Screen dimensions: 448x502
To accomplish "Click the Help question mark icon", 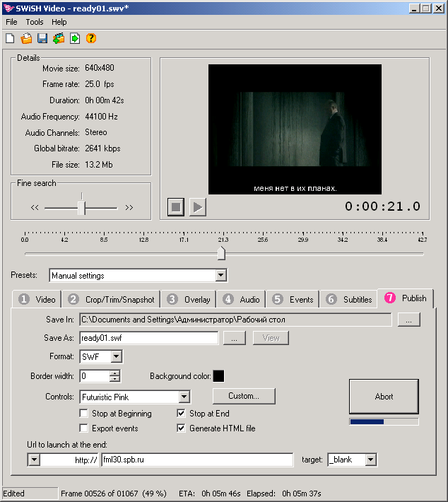I will pyautogui.click(x=91, y=38).
